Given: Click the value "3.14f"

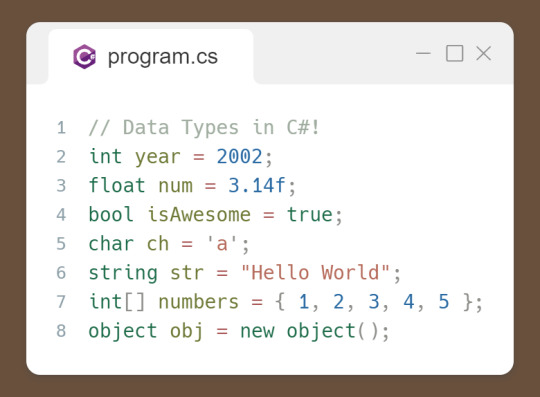Looking at the screenshot, I should 257,186.
